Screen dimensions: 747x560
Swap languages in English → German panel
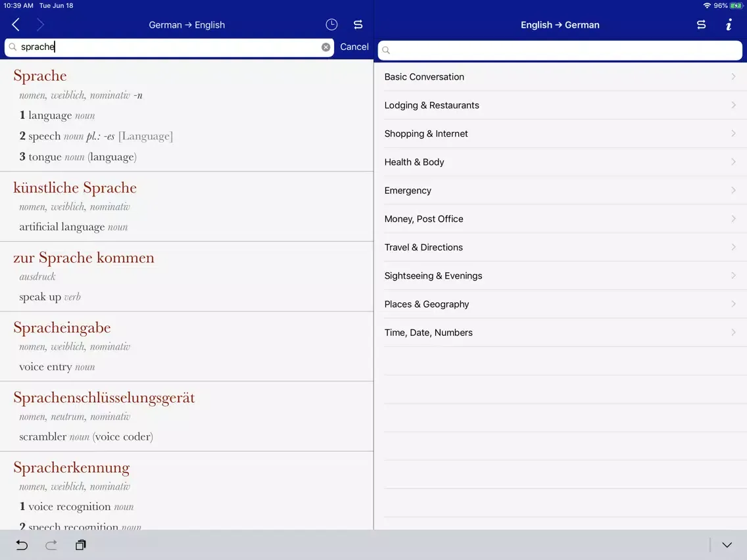(x=701, y=25)
